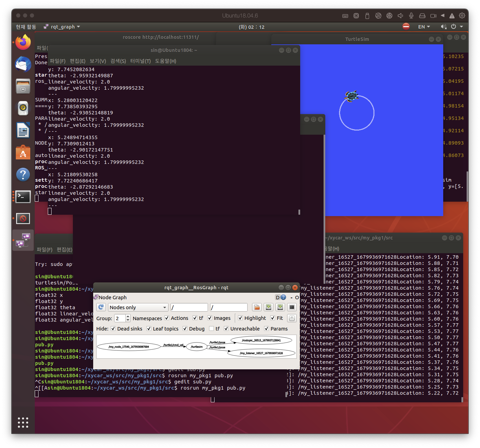Viewport: 480px width, 448px height.
Task: Click the node filter input field
Action: point(189,307)
